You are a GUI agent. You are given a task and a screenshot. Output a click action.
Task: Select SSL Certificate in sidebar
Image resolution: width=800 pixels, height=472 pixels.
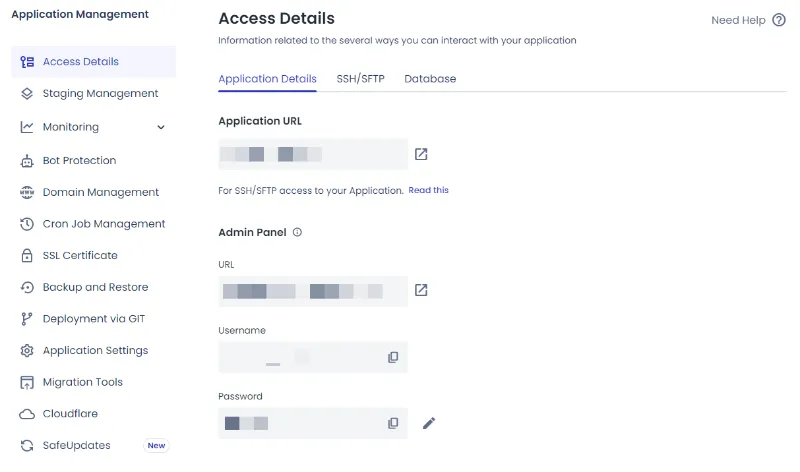[x=93, y=256]
